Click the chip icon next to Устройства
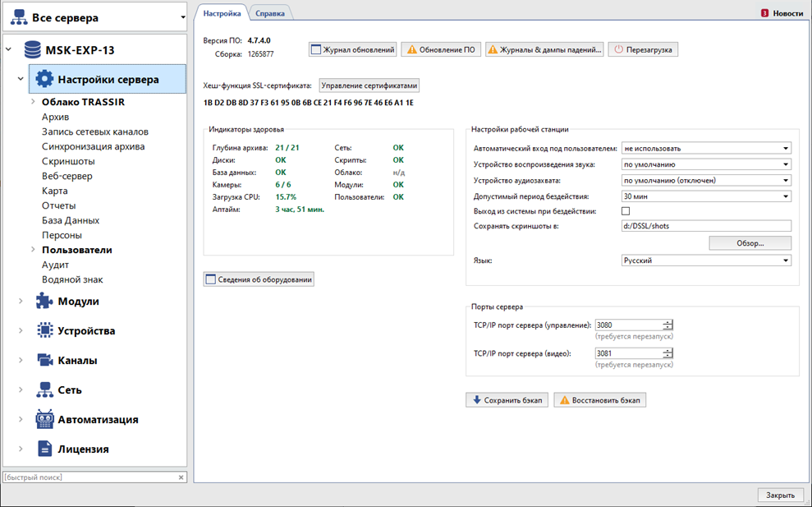The width and height of the screenshot is (812, 507). 44,331
